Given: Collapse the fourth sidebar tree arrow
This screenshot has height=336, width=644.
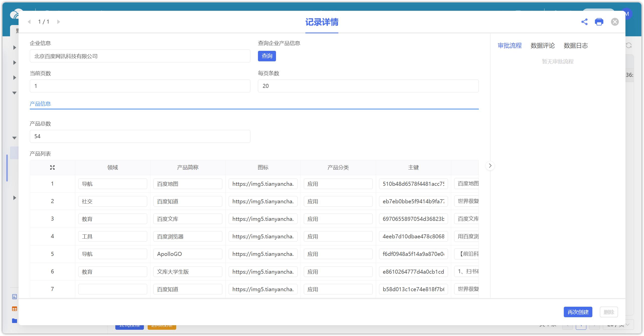Looking at the screenshot, I should point(15,93).
